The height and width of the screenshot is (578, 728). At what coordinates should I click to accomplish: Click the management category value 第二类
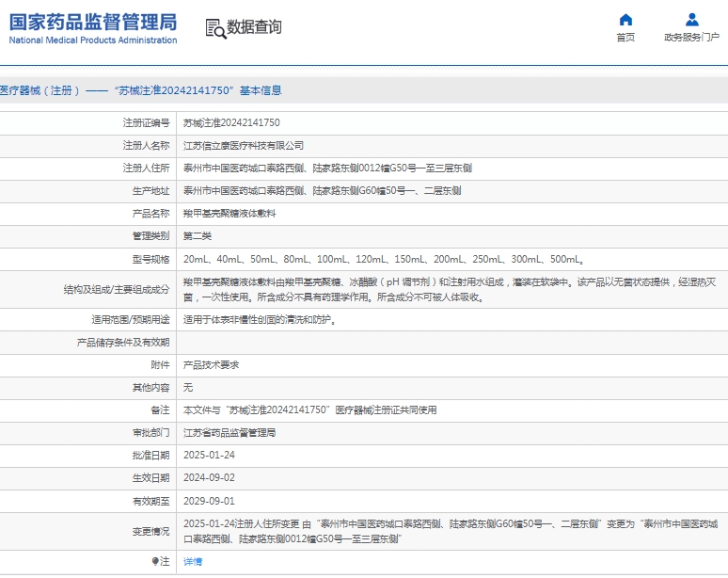(x=197, y=235)
